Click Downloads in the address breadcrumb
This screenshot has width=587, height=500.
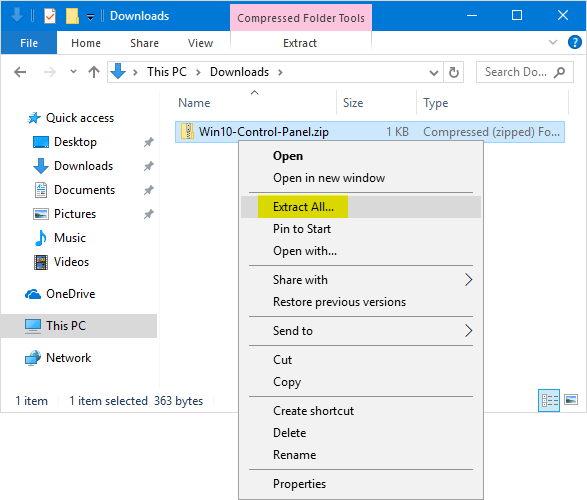tap(239, 72)
